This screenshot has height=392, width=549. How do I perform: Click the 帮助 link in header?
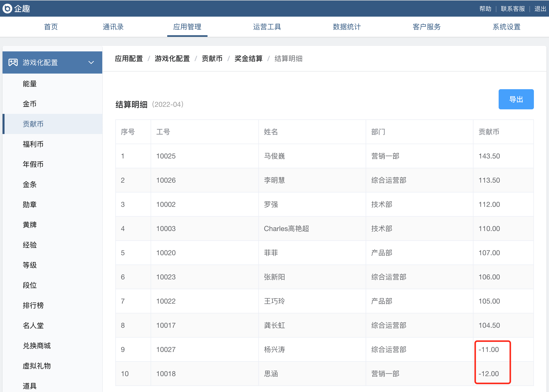click(485, 9)
